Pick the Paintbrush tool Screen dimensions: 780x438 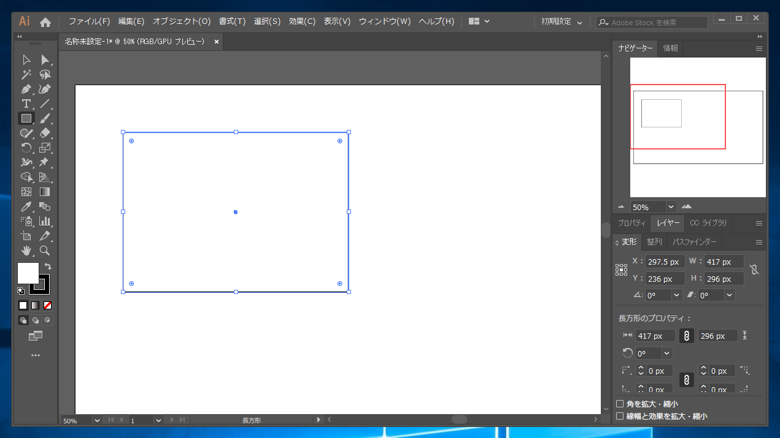pos(45,118)
